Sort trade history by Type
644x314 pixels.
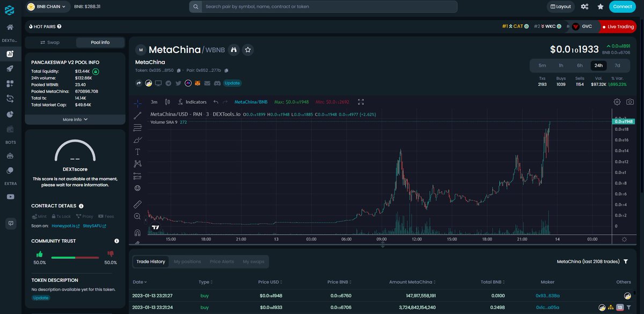206,282
